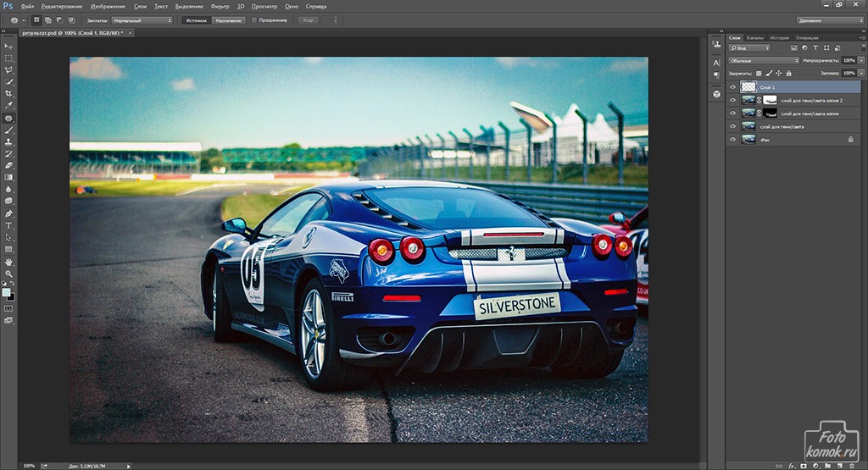This screenshot has width=868, height=470.
Task: Select the Blur tool
Action: point(8,189)
